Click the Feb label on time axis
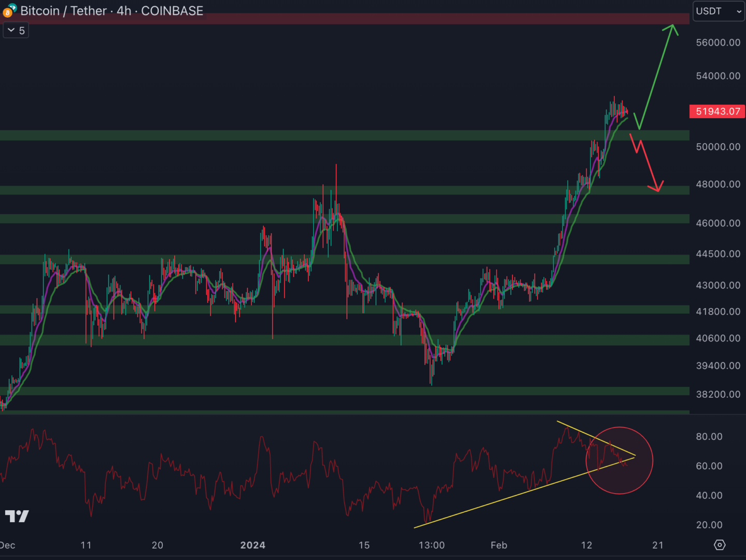Screen dimensions: 746x560 coord(499,545)
